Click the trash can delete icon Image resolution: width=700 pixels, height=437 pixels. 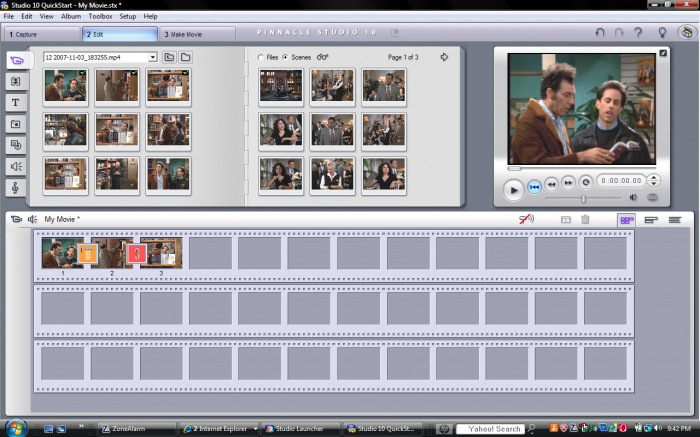pyautogui.click(x=585, y=220)
